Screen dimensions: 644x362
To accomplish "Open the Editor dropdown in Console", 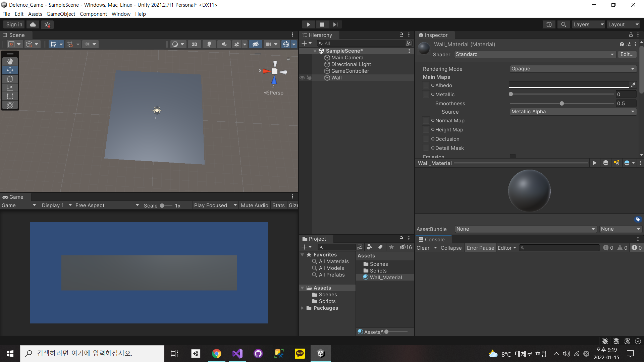I will point(507,248).
